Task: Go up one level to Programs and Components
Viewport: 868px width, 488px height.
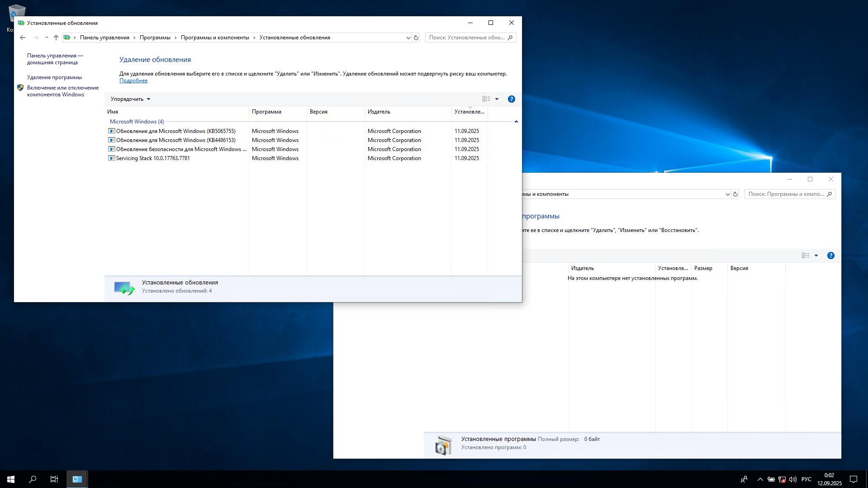Action: point(56,38)
